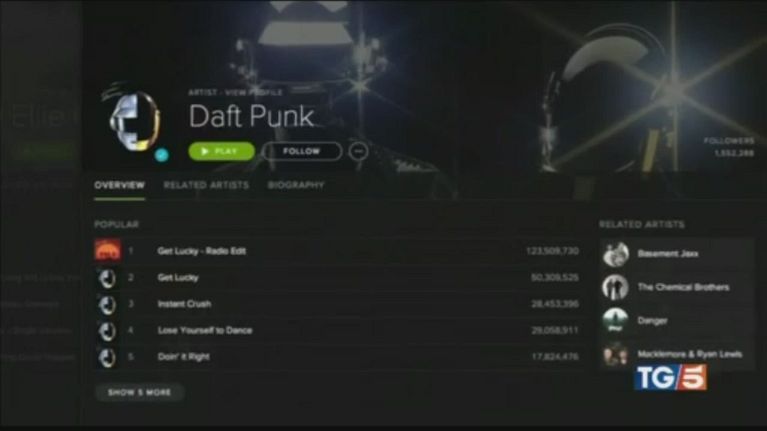Screen dimensions: 767x431
Task: Click Get Lucky Radio Edit album art
Action: pos(108,250)
